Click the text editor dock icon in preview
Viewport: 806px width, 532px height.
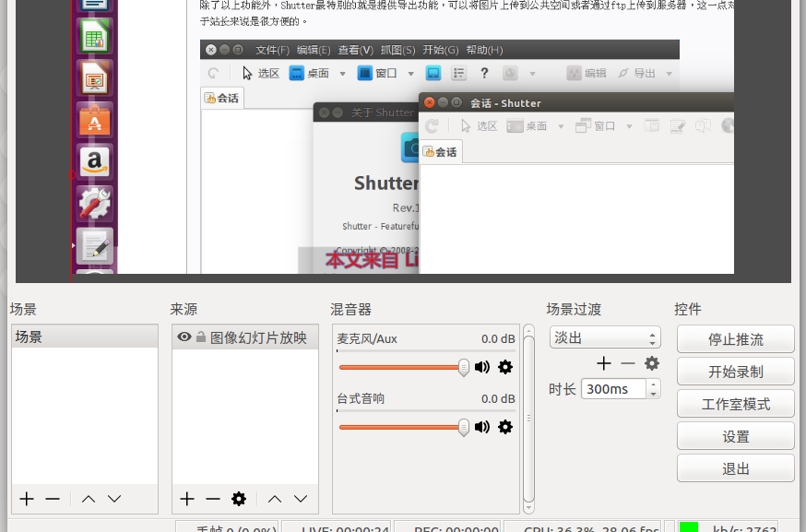(x=95, y=245)
